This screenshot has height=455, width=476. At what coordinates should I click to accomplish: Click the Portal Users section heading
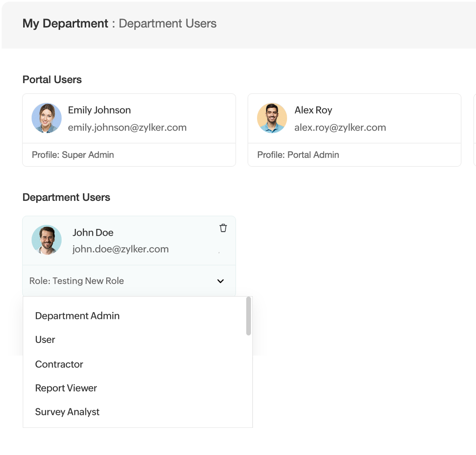click(52, 80)
